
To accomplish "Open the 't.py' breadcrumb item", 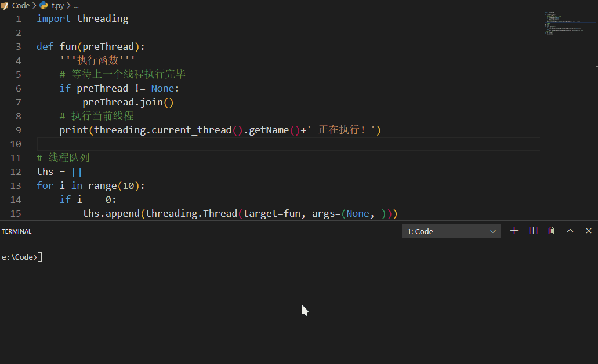I will pyautogui.click(x=58, y=5).
